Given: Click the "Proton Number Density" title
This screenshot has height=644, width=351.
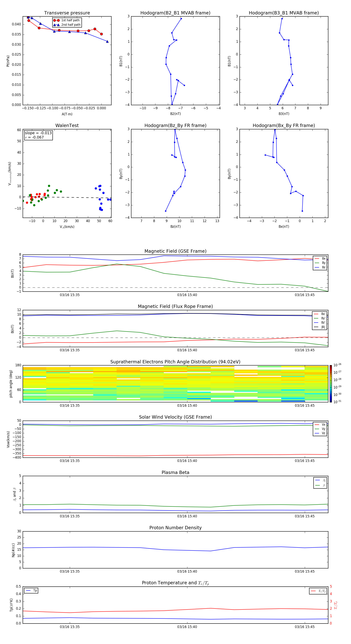Looking at the screenshot, I should point(175,528).
